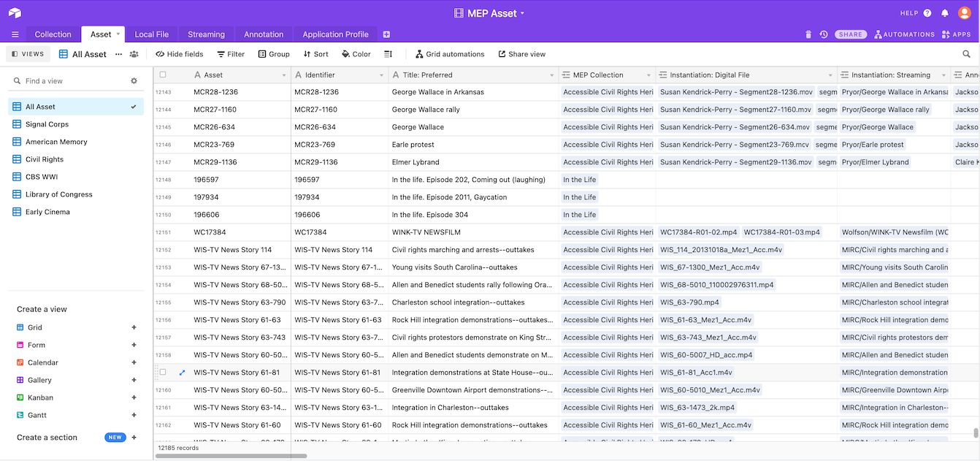The height and width of the screenshot is (461, 980).
Task: Click the add table plus icon
Action: click(386, 34)
